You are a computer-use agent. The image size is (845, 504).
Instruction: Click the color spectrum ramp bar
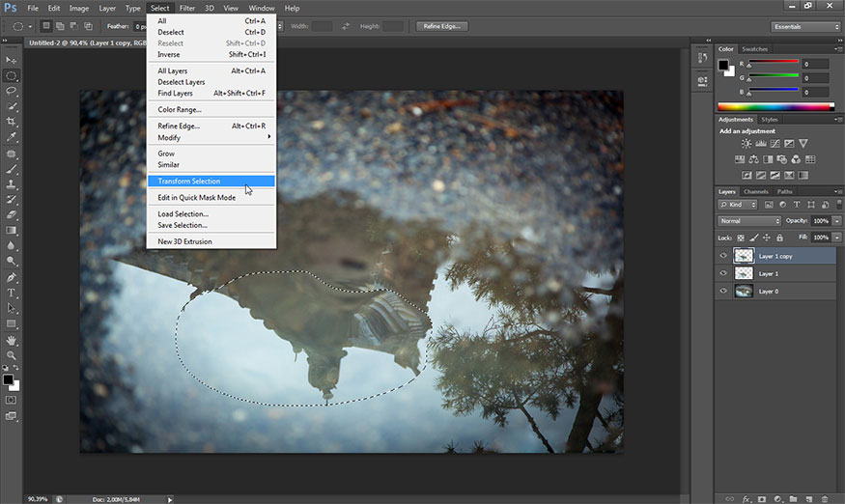coord(774,106)
